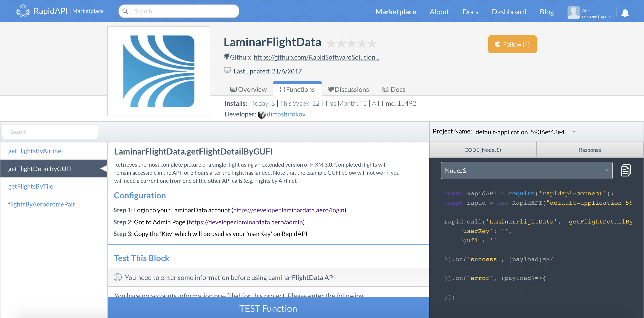This screenshot has height=318, width=644.
Task: Open dimashirokov's developer profile link
Action: coord(286,114)
